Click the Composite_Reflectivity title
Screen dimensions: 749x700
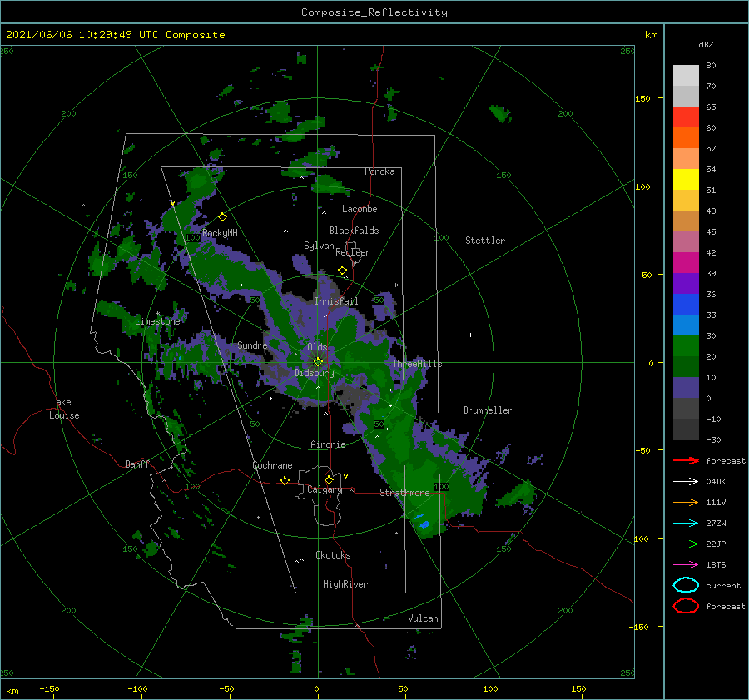374,12
